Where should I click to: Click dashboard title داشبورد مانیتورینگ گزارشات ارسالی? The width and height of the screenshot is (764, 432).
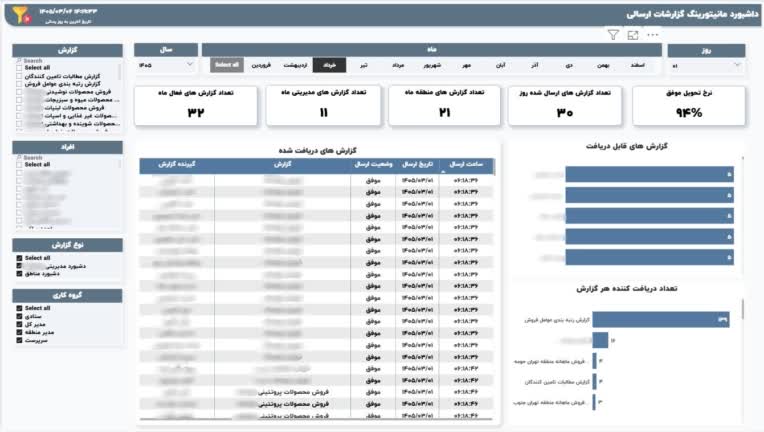click(692, 14)
